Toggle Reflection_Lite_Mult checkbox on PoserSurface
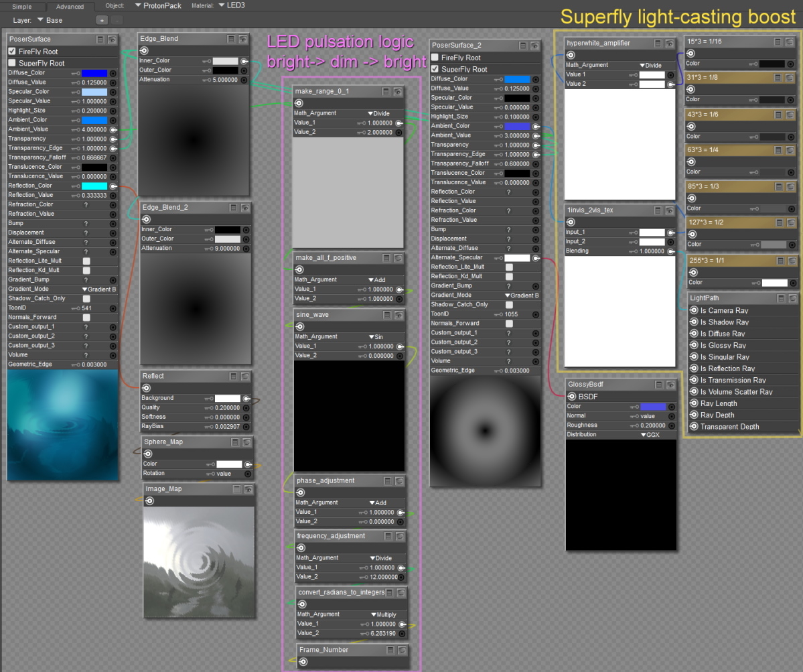 click(x=86, y=261)
